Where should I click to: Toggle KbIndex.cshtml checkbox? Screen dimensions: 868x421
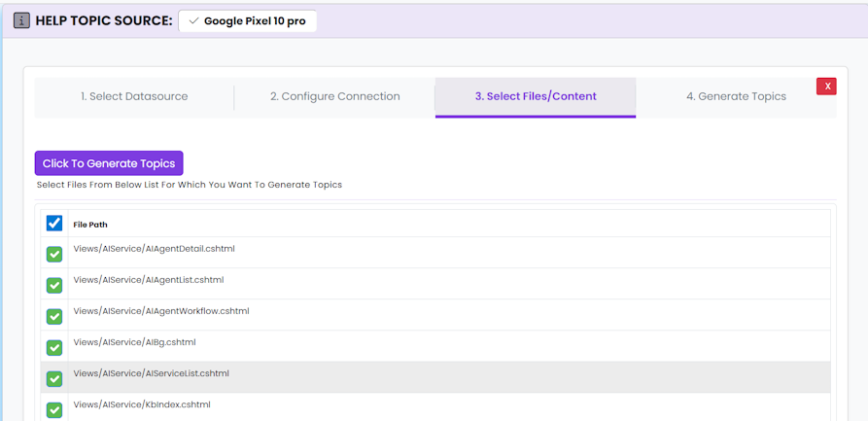coord(54,409)
